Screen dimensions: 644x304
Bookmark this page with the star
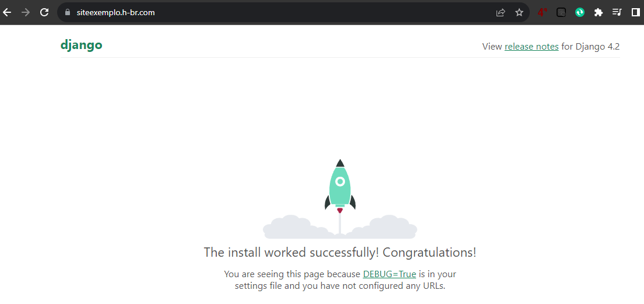point(519,12)
